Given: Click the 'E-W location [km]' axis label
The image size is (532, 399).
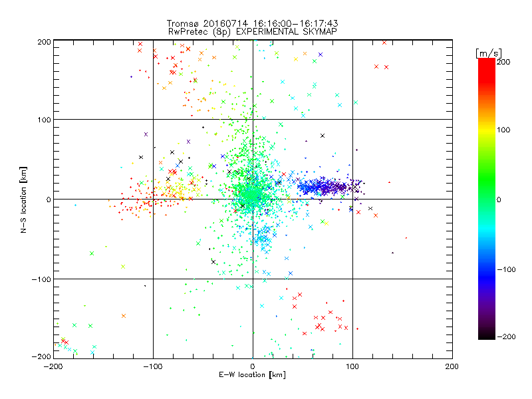Looking at the screenshot, I should [252, 375].
